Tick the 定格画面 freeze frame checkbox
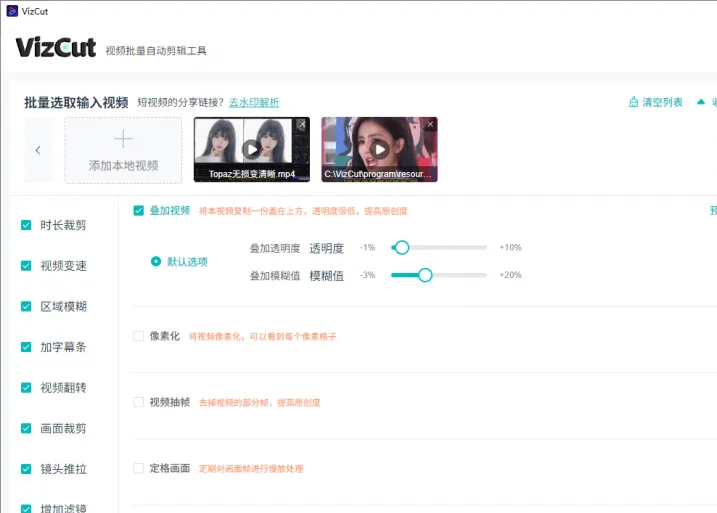This screenshot has height=513, width=717. 139,468
